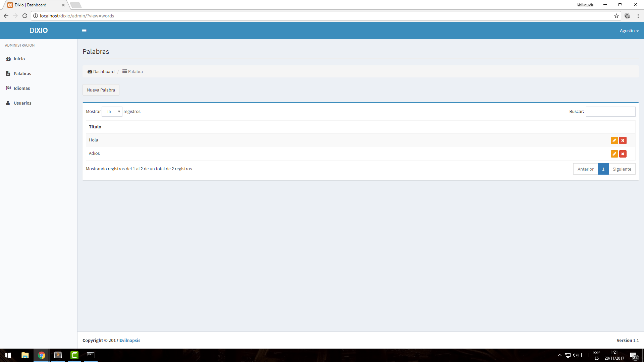
Task: Open Chrome's three-dot menu
Action: pos(638,16)
